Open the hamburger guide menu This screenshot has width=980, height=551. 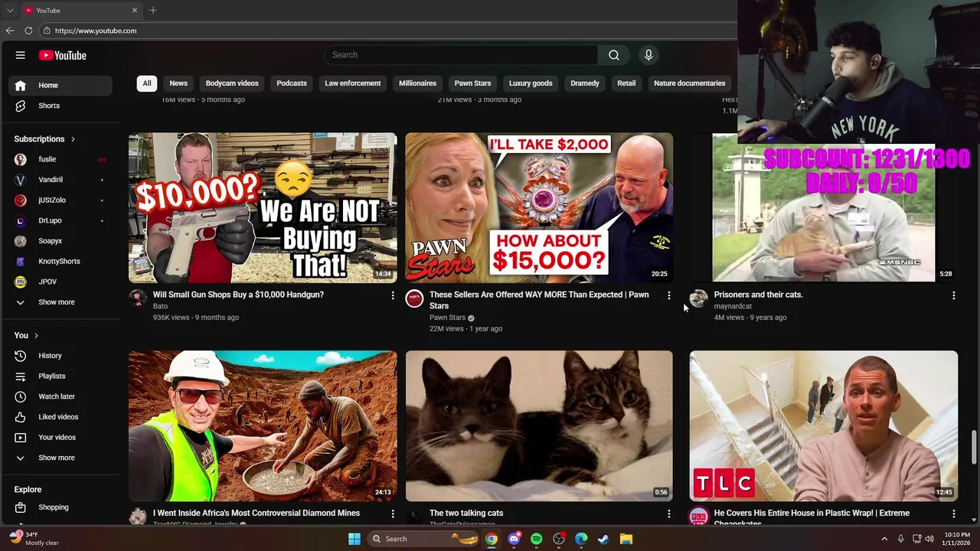coord(21,55)
